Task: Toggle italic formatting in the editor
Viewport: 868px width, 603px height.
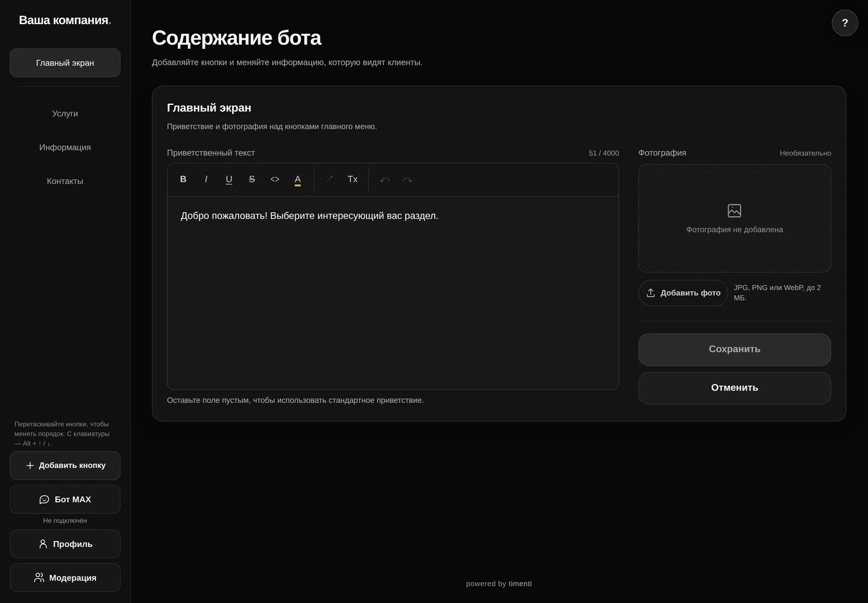Action: [206, 179]
